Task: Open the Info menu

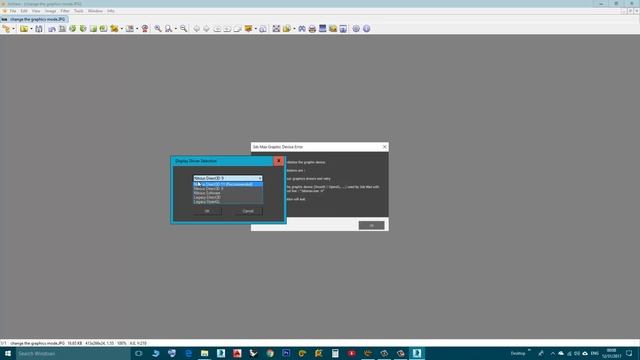Action: [111, 11]
